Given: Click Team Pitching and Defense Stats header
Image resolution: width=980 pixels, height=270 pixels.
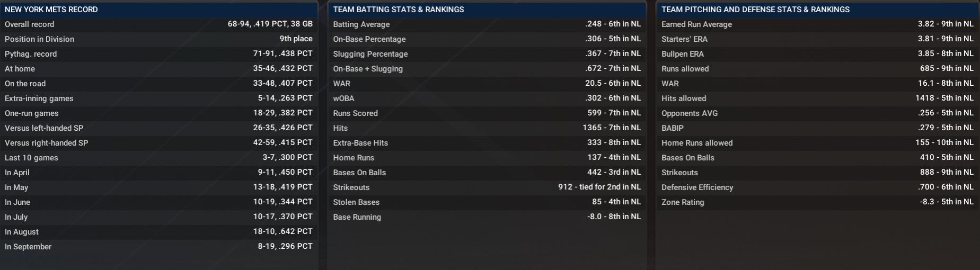Looking at the screenshot, I should point(755,10).
